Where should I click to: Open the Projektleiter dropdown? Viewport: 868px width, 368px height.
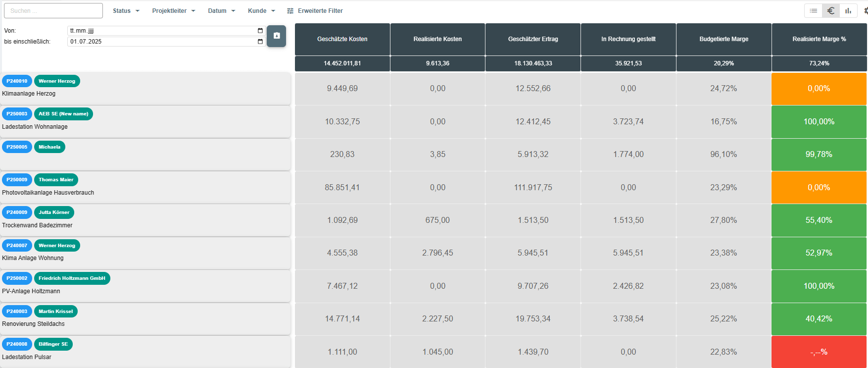[x=173, y=11]
